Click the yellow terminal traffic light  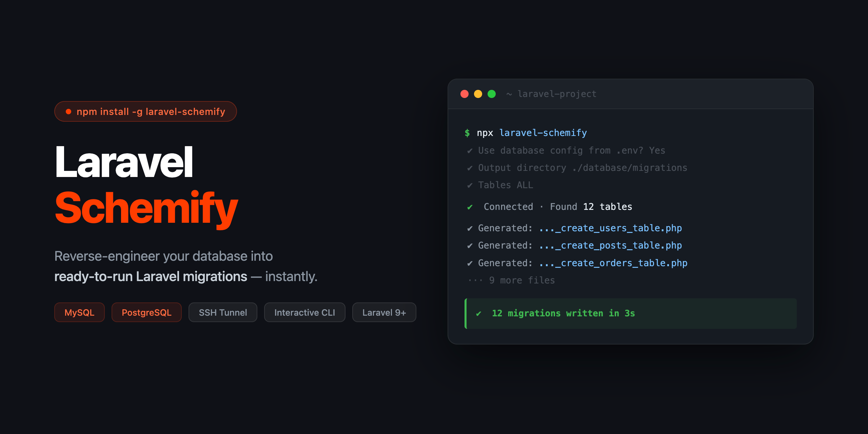click(x=478, y=94)
